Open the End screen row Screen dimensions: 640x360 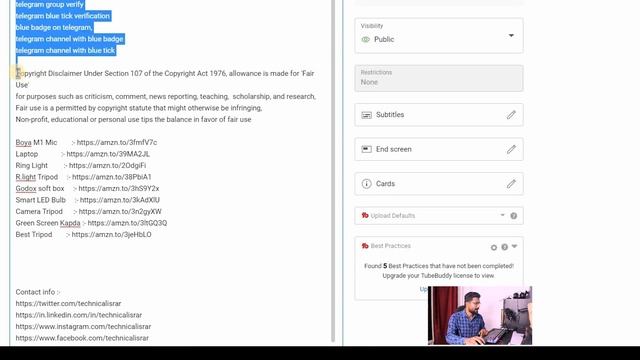click(439, 149)
